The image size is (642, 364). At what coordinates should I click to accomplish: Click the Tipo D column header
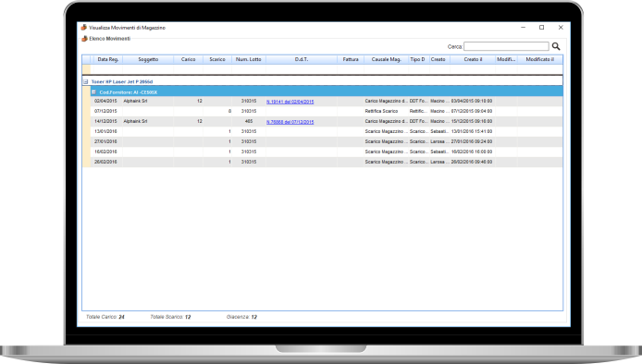click(419, 59)
